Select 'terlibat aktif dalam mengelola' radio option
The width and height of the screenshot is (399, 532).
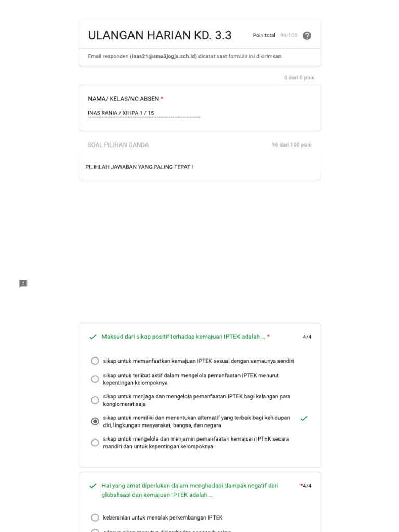pyautogui.click(x=95, y=379)
